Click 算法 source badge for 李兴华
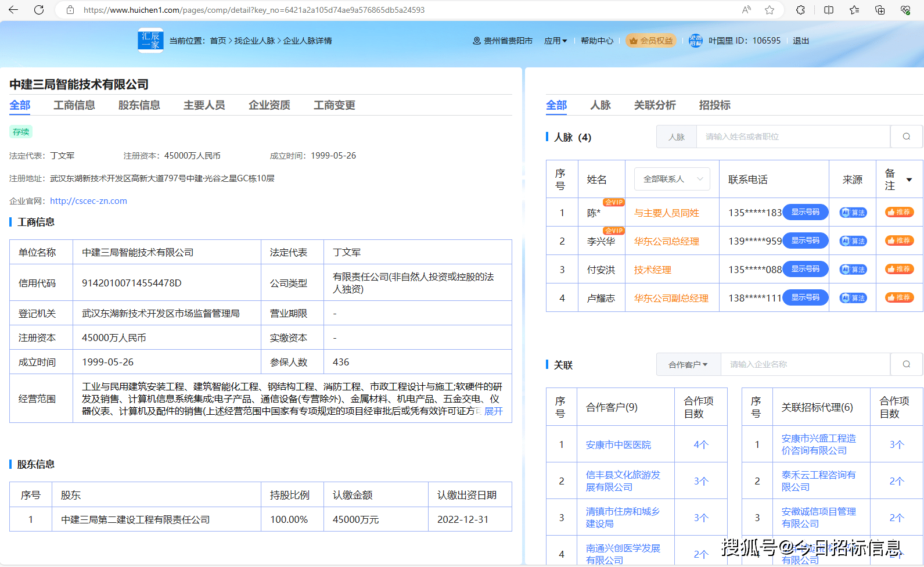The image size is (924, 567). pyautogui.click(x=853, y=241)
